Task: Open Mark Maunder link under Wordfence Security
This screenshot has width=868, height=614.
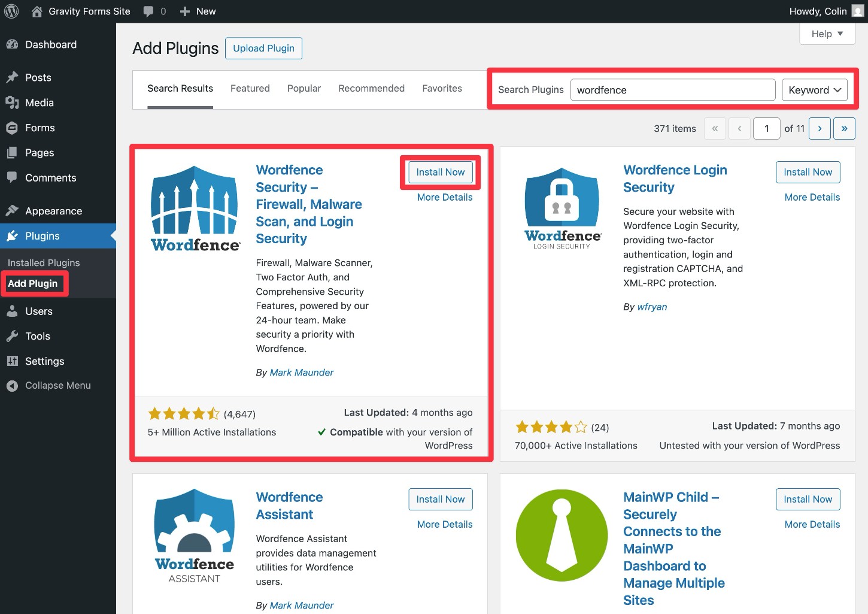Action: tap(302, 373)
